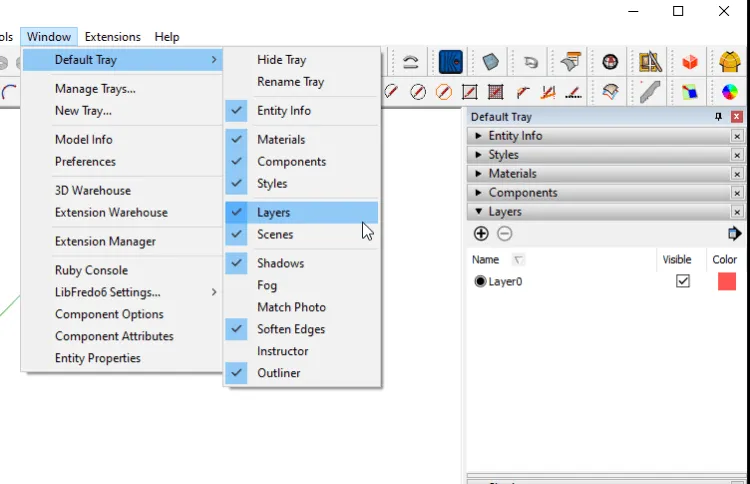Toggle Layer0 visibility checkbox
This screenshot has width=750, height=484.
click(x=683, y=281)
